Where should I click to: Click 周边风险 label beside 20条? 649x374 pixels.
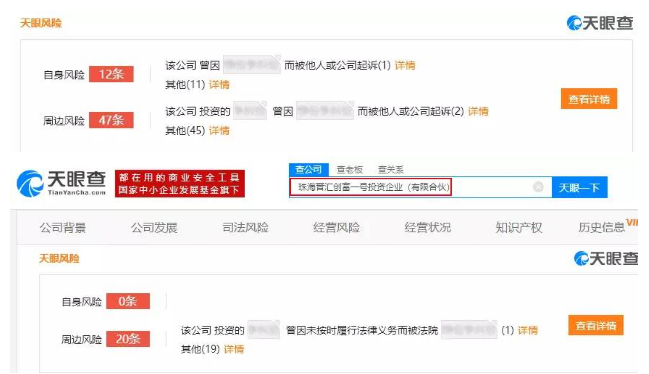click(82, 340)
